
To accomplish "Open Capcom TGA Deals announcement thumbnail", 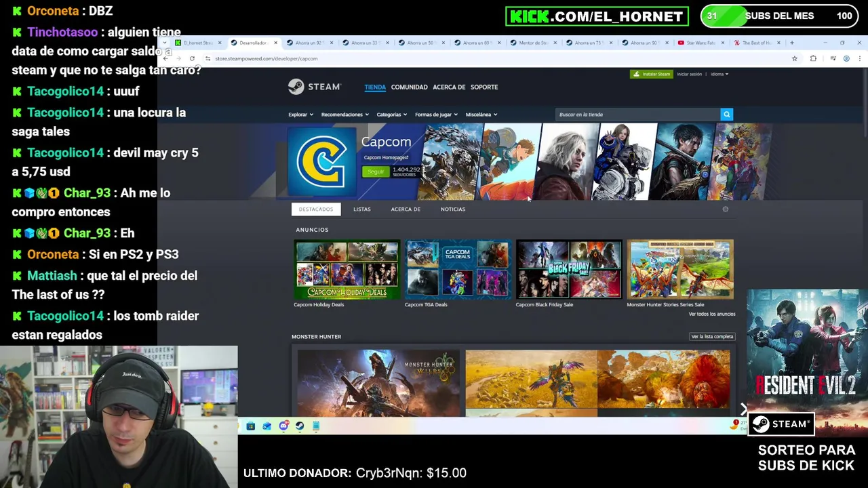I will [458, 270].
